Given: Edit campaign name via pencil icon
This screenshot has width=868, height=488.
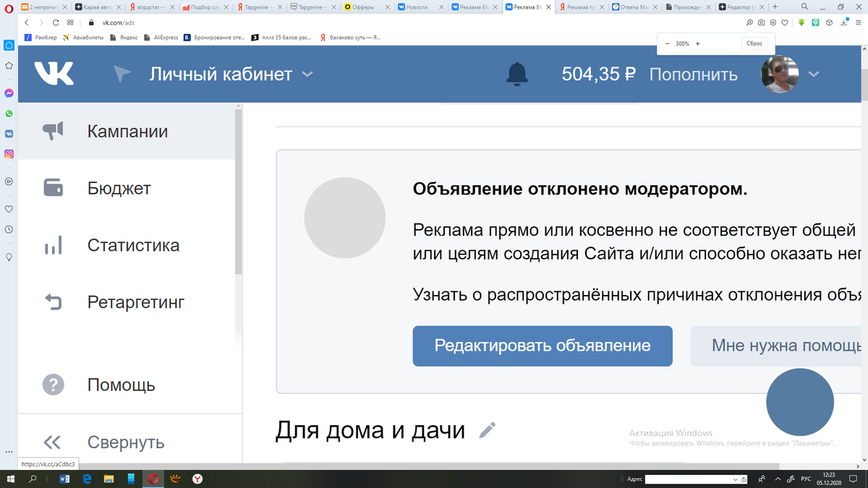Looking at the screenshot, I should (487, 429).
